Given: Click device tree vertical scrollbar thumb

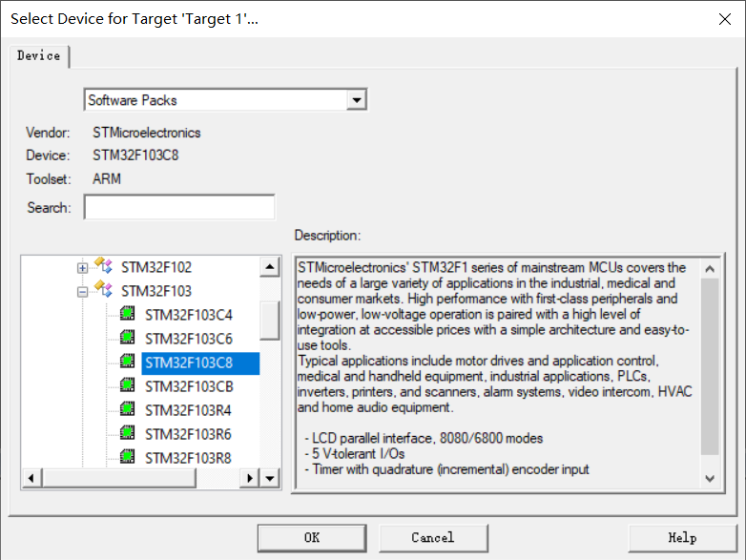Looking at the screenshot, I should coord(270,321).
